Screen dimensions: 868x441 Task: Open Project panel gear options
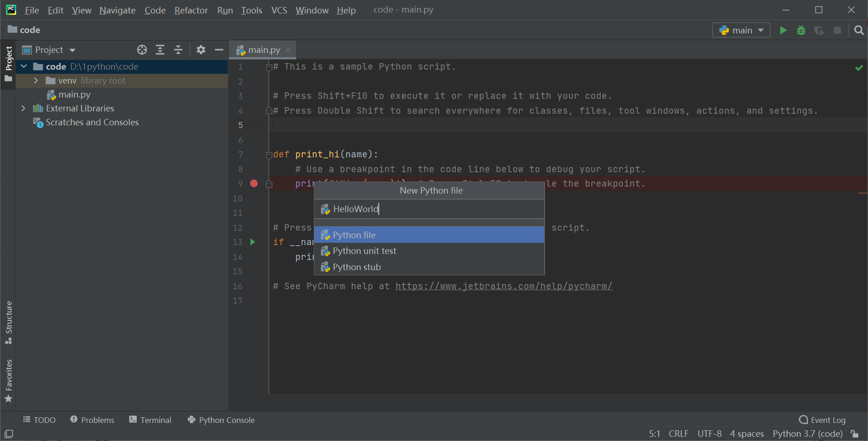[201, 50]
